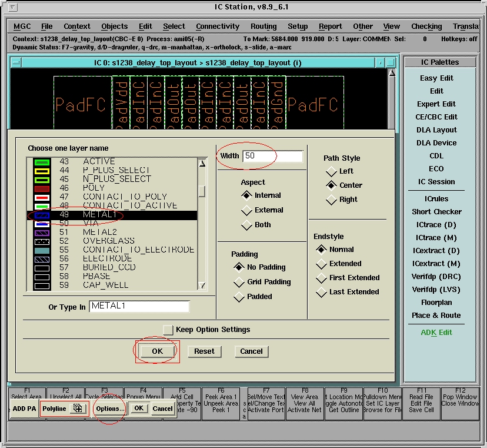Viewport: 487px width, 448px height.
Task: Open the Objects menu
Action: click(114, 26)
